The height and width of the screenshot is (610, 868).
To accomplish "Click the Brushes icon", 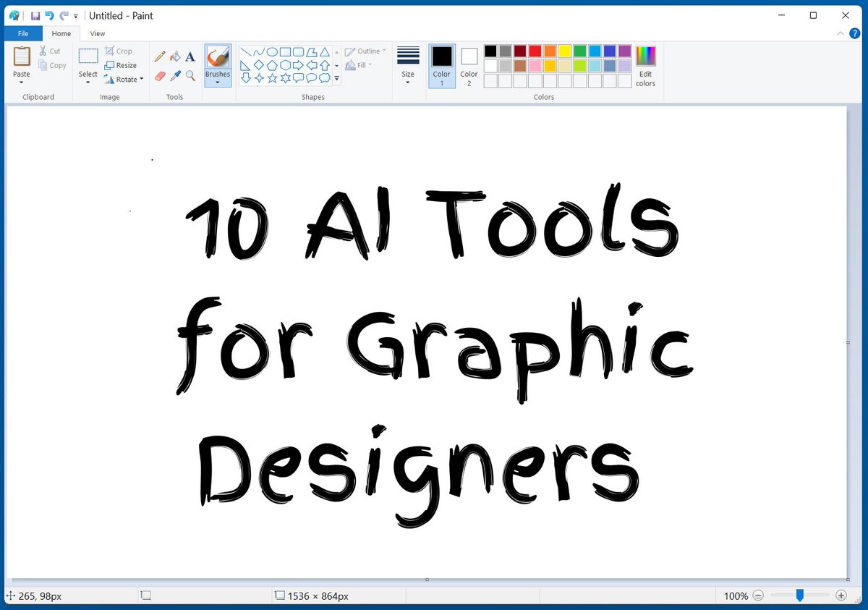I will click(x=218, y=58).
